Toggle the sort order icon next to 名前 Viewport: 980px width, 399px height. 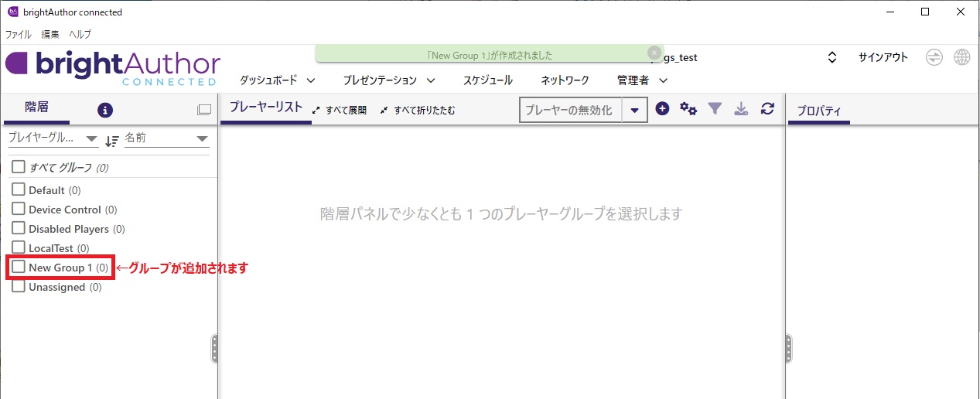pos(112,140)
